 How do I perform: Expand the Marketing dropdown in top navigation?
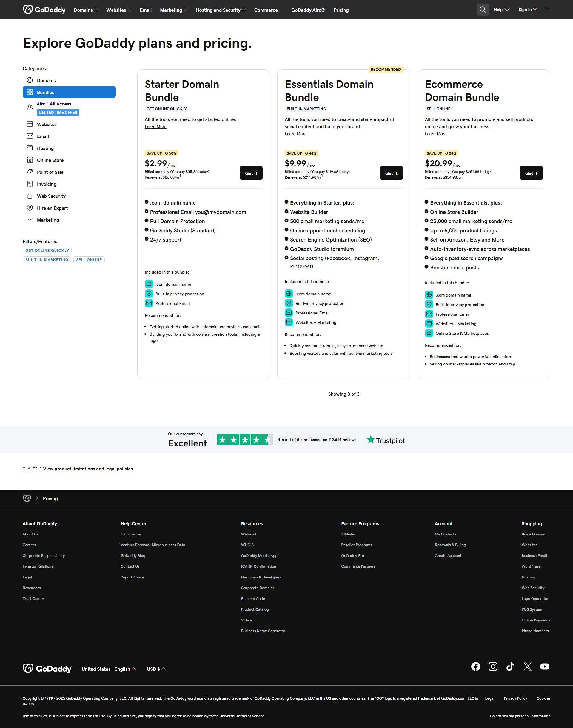(173, 10)
